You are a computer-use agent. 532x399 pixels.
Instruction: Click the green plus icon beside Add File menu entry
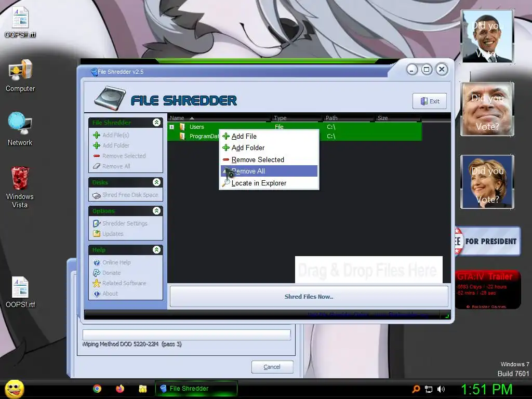(x=226, y=137)
